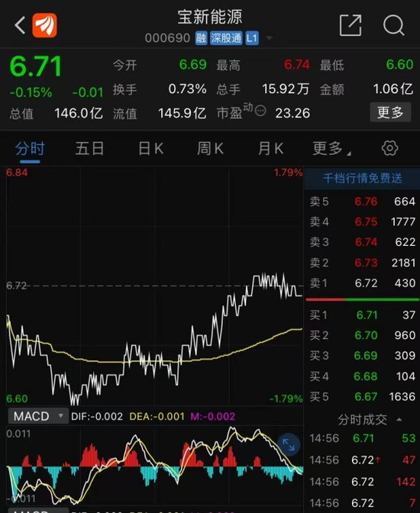Tap the 14:56 trade of 142 lots

[363, 482]
